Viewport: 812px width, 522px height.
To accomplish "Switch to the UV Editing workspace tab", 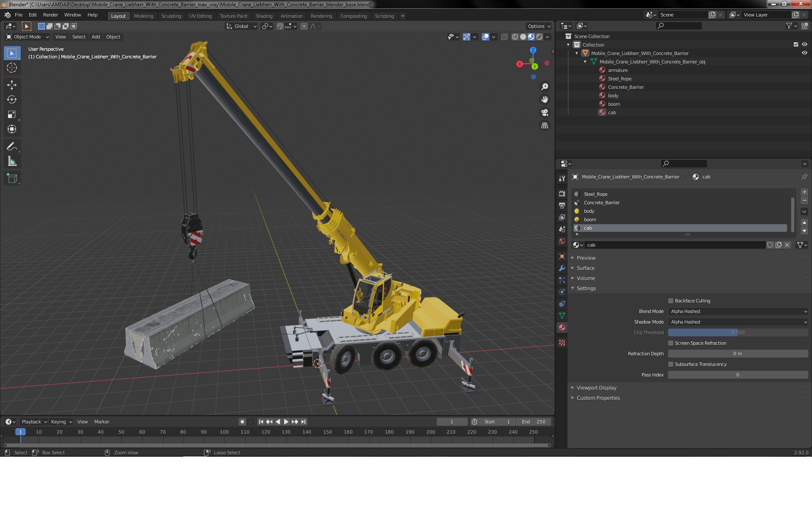I will (x=200, y=16).
